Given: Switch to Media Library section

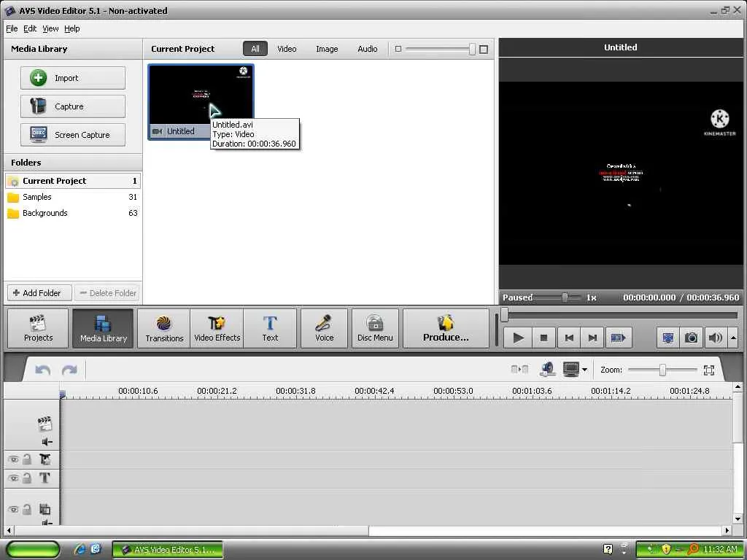Looking at the screenshot, I should coord(103,329).
